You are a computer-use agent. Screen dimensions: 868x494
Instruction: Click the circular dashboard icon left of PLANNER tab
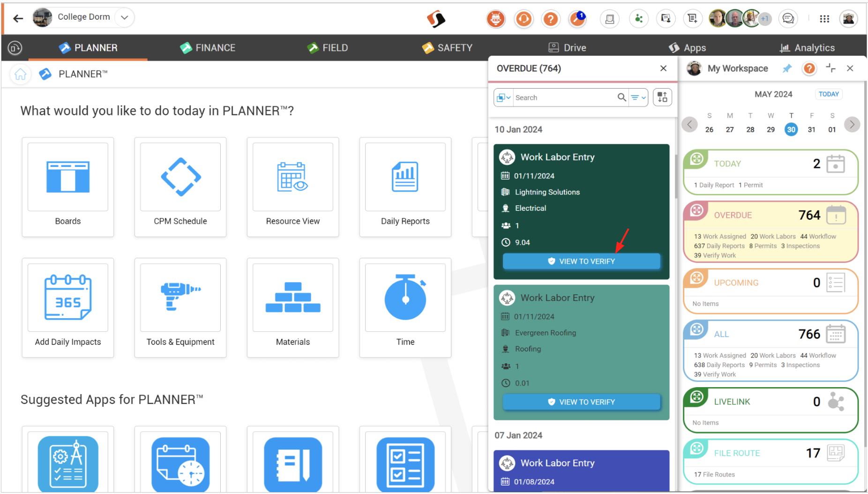coord(15,48)
